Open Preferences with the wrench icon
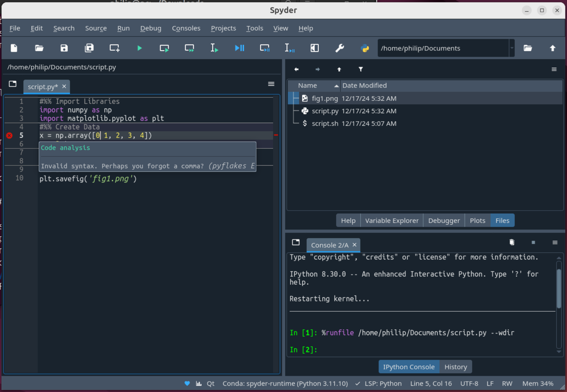 [x=339, y=48]
